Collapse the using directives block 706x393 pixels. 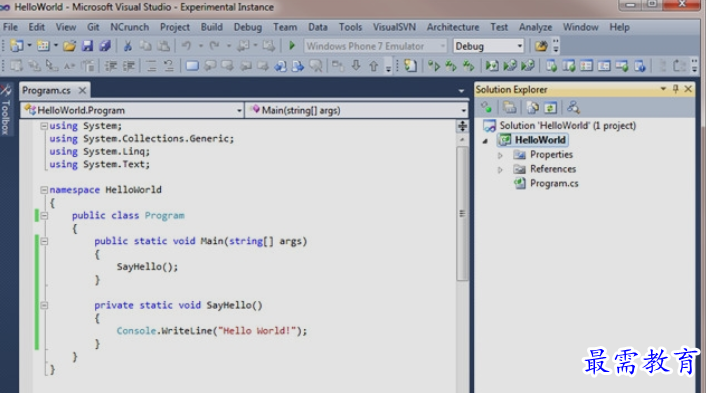tap(44, 126)
